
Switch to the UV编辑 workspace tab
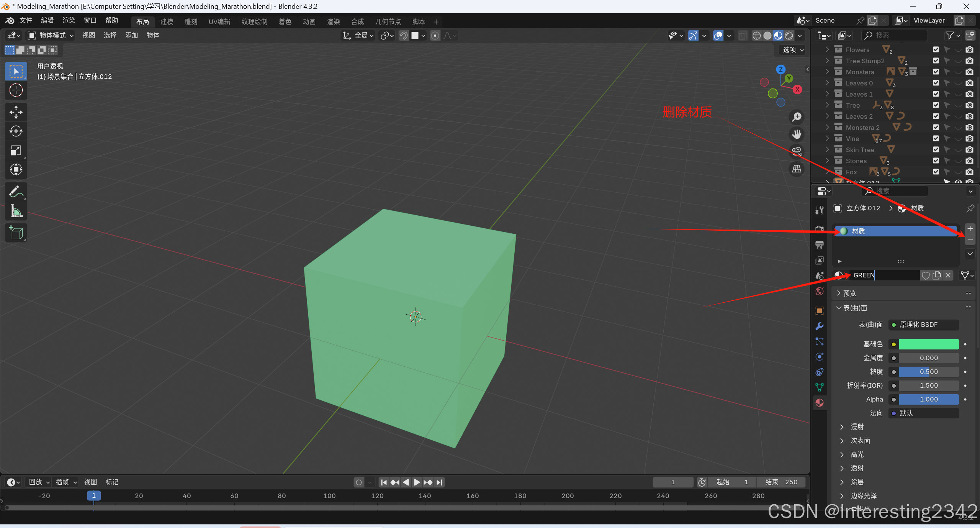coord(219,22)
